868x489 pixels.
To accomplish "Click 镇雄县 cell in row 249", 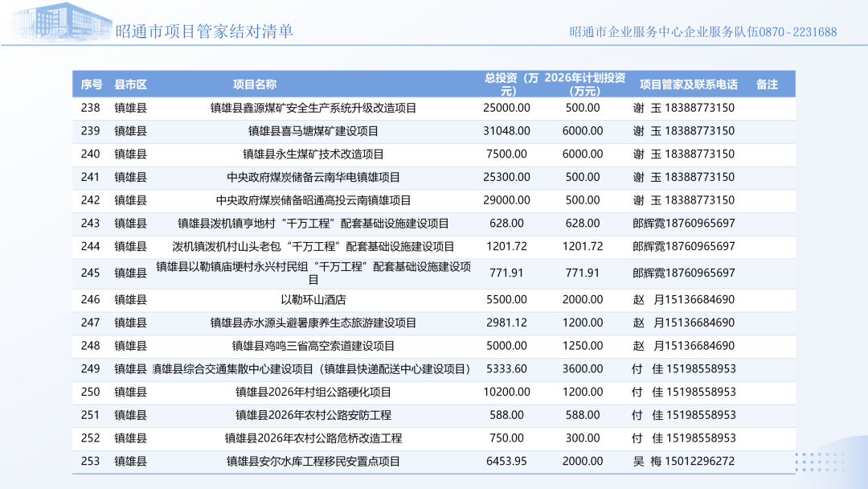I will (x=131, y=369).
